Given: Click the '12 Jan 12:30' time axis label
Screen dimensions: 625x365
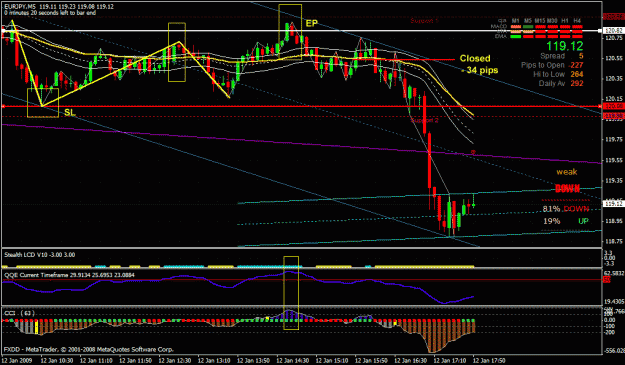Looking at the screenshot, I should (x=175, y=361).
